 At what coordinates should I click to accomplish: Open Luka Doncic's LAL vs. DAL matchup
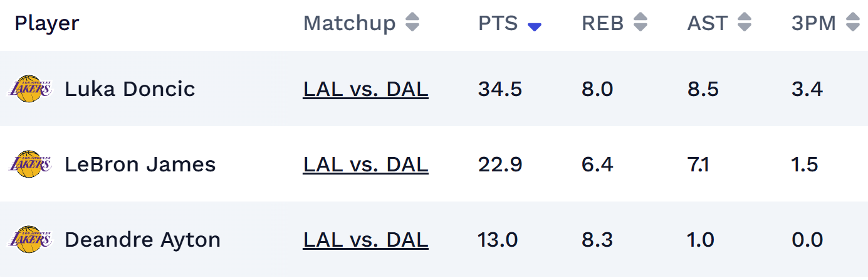365,89
